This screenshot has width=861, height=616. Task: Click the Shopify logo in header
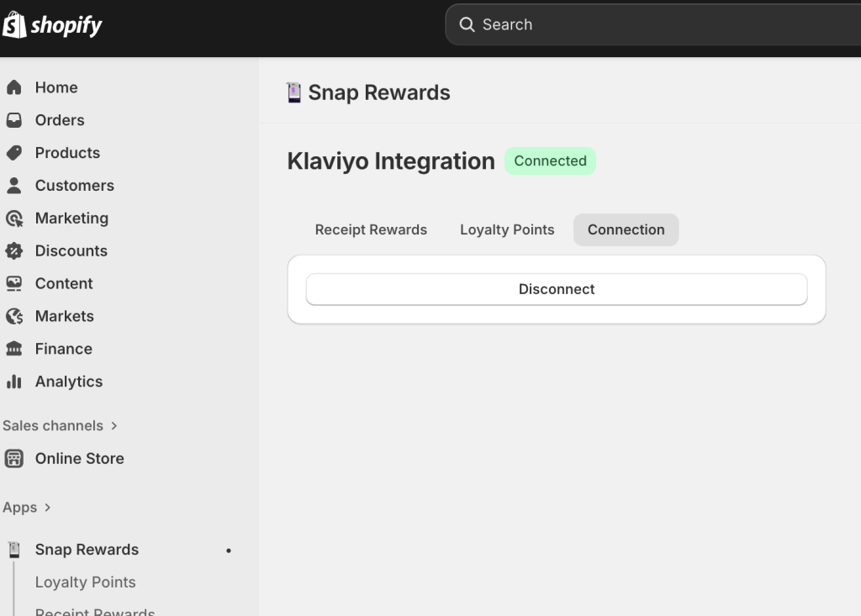point(52,25)
